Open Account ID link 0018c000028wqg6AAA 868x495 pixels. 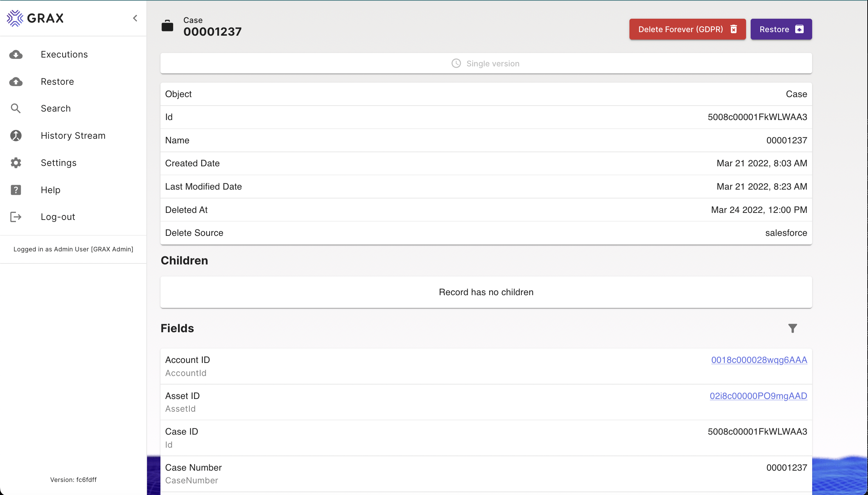pos(759,360)
